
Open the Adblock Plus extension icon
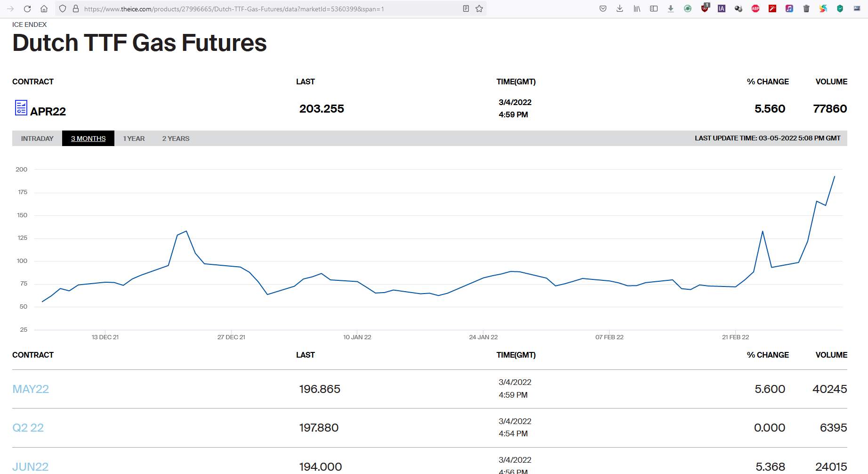(755, 9)
